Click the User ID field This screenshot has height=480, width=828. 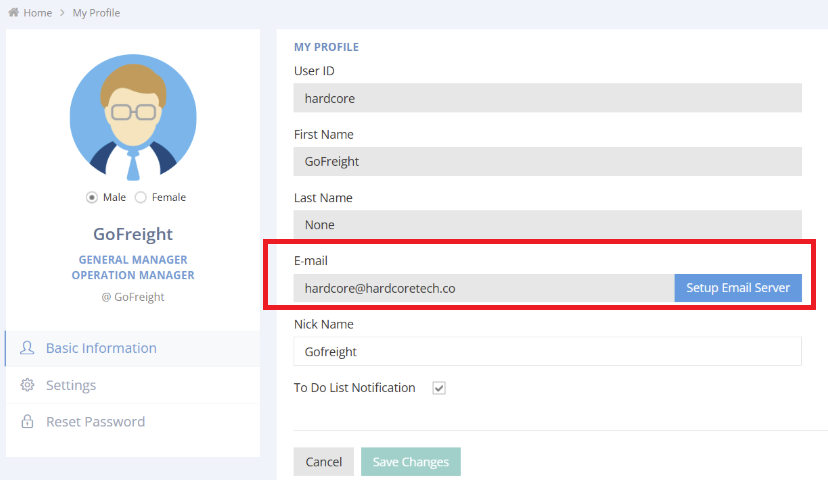pos(547,98)
